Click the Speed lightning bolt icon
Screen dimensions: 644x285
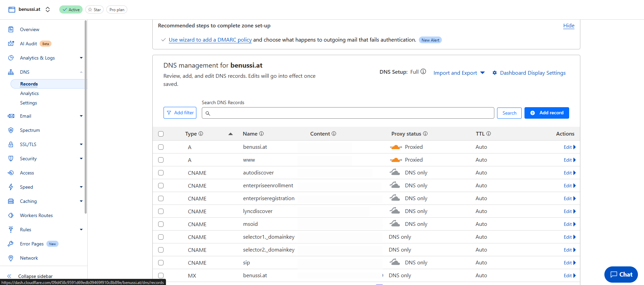pos(11,187)
